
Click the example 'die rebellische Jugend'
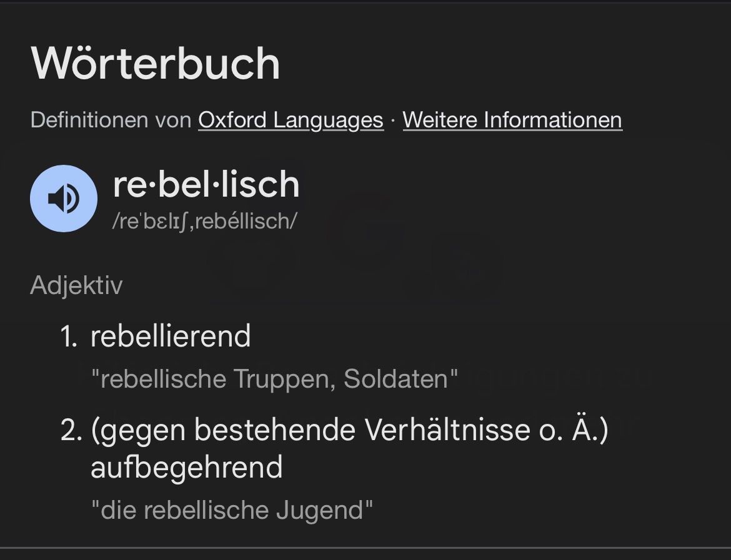tap(232, 510)
